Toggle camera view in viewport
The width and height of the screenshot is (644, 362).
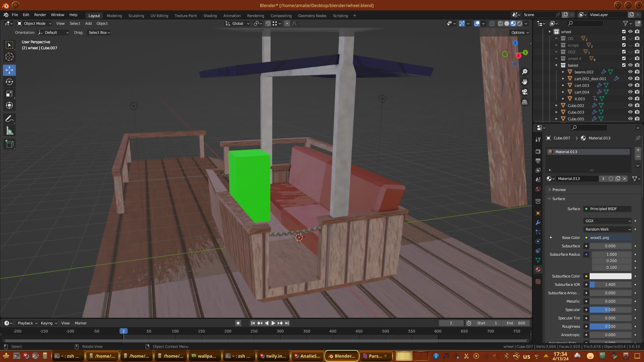click(525, 92)
